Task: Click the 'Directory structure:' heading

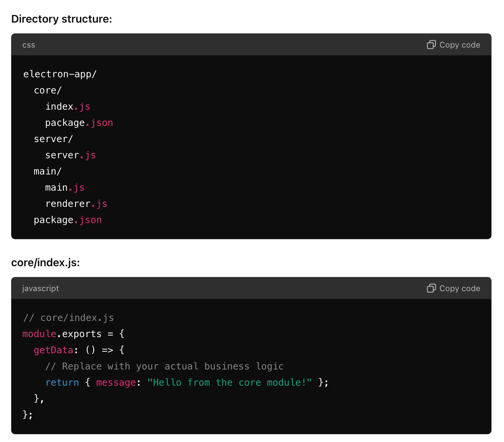Action: tap(62, 19)
